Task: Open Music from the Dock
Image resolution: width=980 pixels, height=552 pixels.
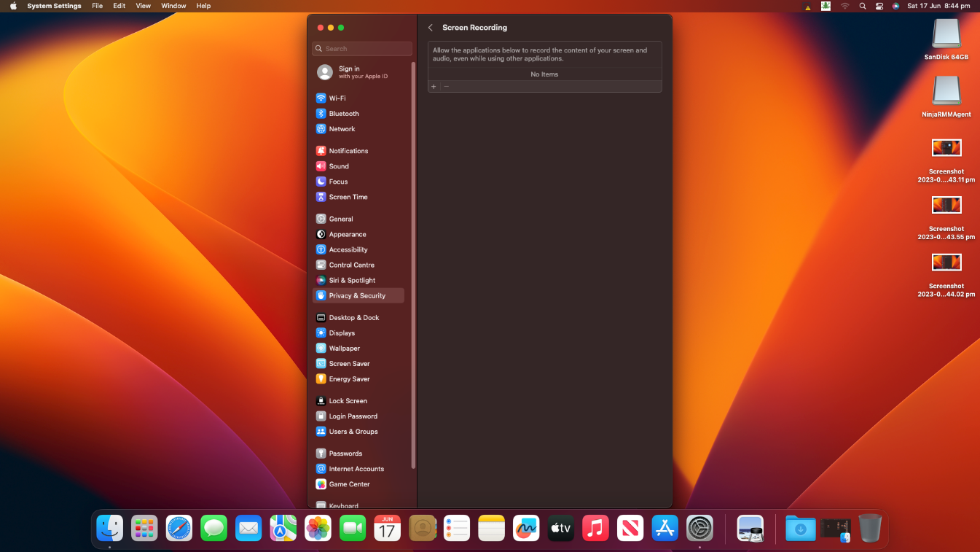Action: pos(595,528)
